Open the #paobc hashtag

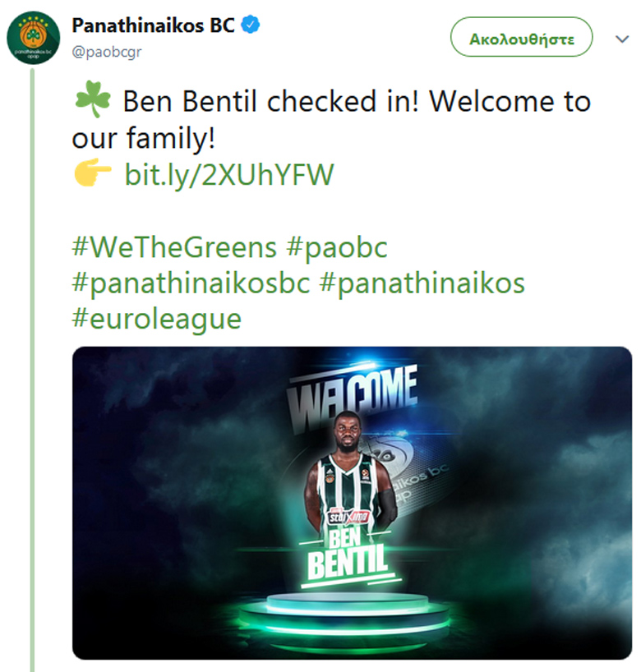[337, 247]
